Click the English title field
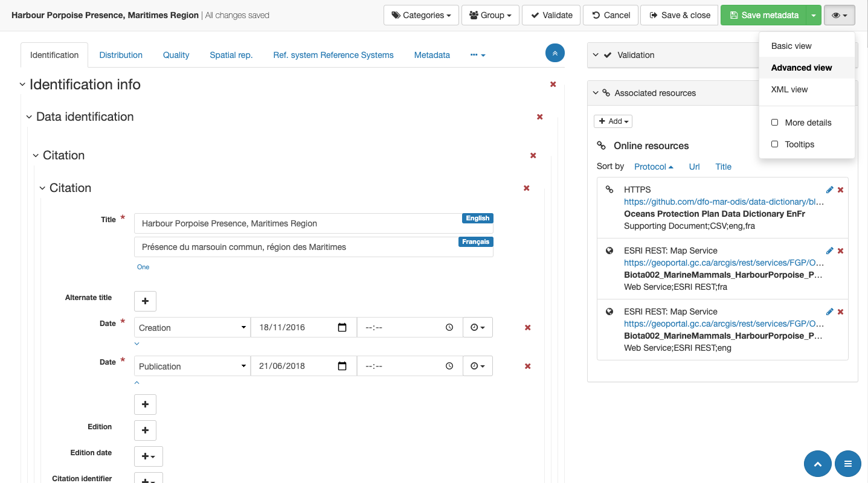 [313, 223]
